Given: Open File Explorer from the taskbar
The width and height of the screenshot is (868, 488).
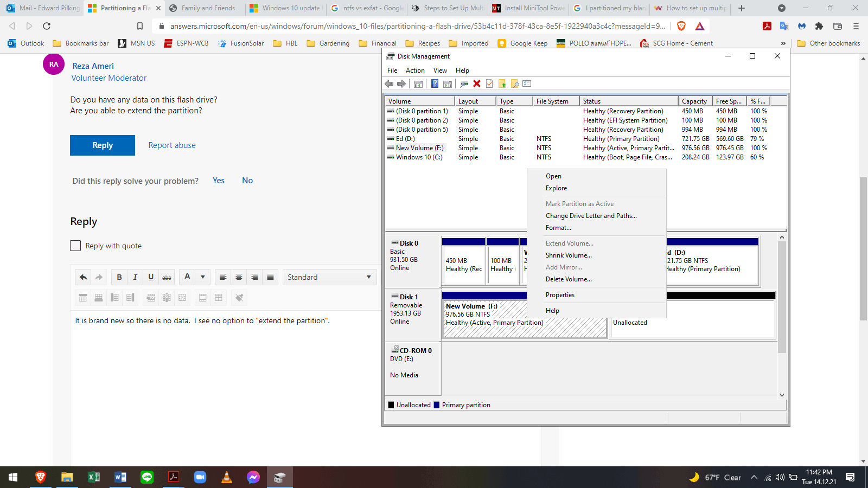Looking at the screenshot, I should pyautogui.click(x=67, y=477).
